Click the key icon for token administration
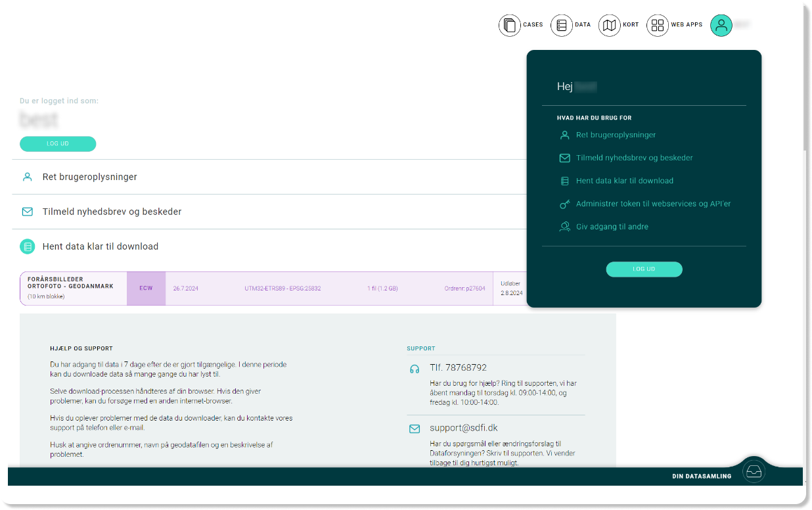The image size is (812, 510). 564,204
